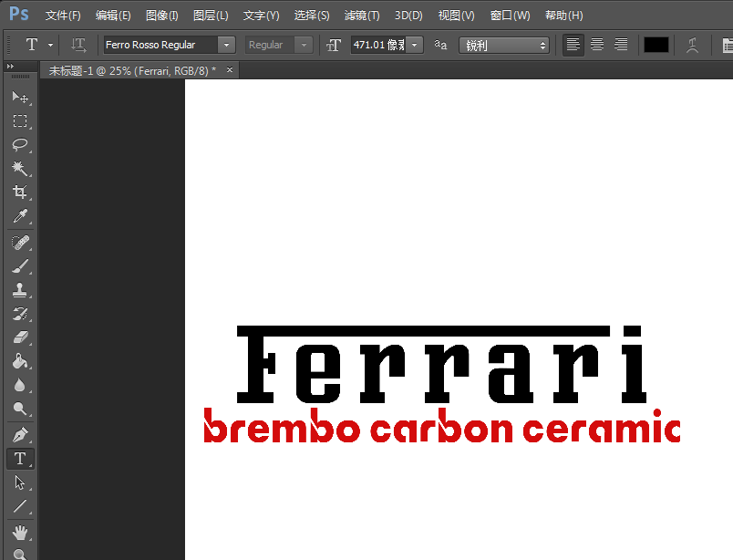
Task: Open Create Warped Text dialog
Action: (692, 45)
